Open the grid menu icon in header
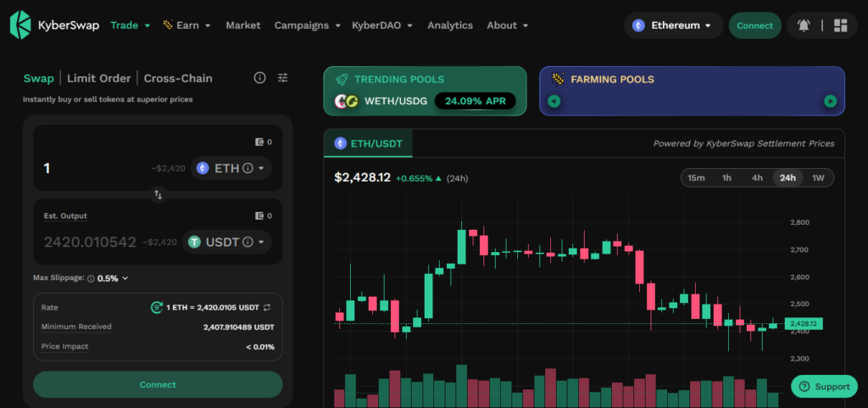This screenshot has width=868, height=408. click(840, 25)
